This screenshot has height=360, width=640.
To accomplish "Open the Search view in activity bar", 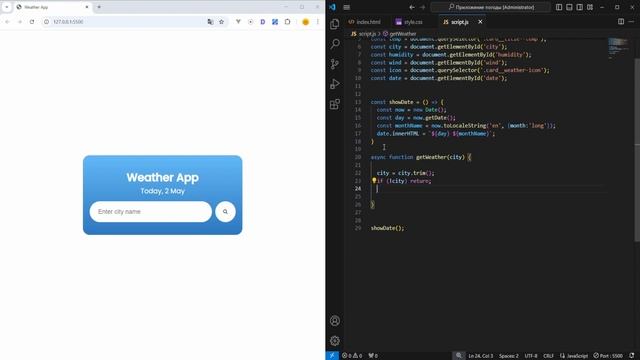I will (335, 44).
